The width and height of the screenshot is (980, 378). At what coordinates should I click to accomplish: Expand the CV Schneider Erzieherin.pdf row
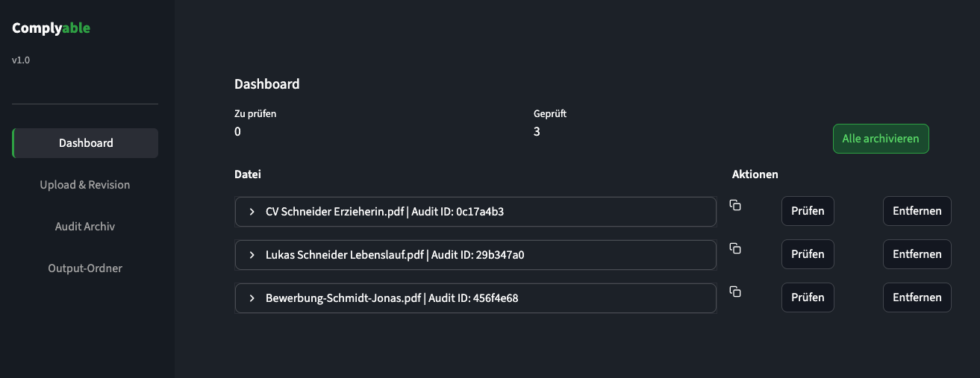252,212
